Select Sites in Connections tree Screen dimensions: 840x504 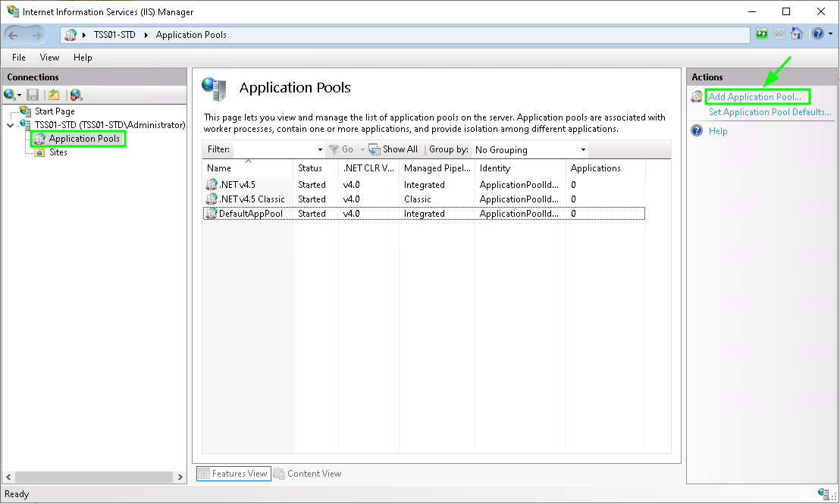[58, 152]
